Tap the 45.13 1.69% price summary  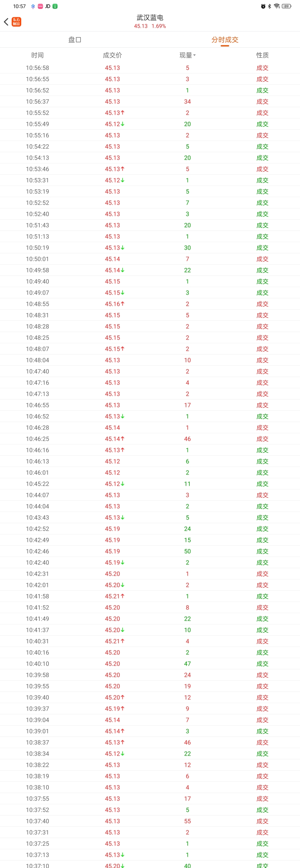(x=150, y=26)
